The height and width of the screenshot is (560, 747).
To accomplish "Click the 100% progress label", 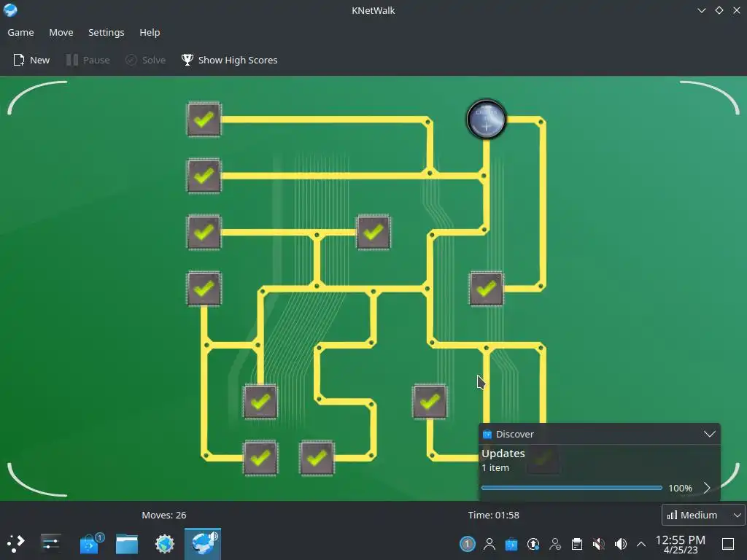I will (x=681, y=488).
